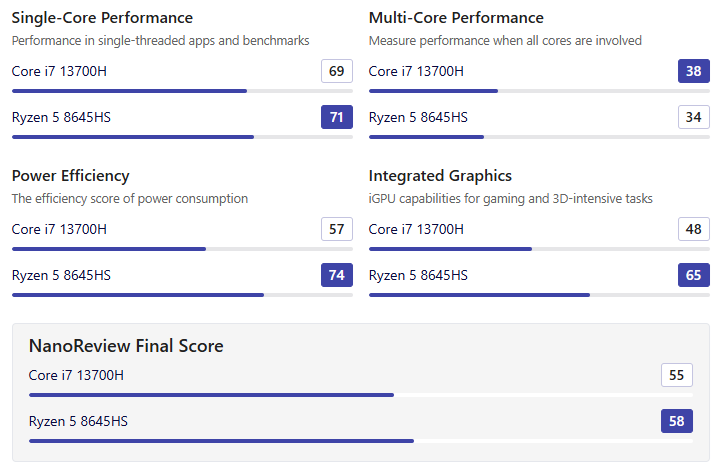Viewport: 723px width, 470px height.
Task: Click Ryzen 5 8645HS final score progress bar
Action: (361, 441)
